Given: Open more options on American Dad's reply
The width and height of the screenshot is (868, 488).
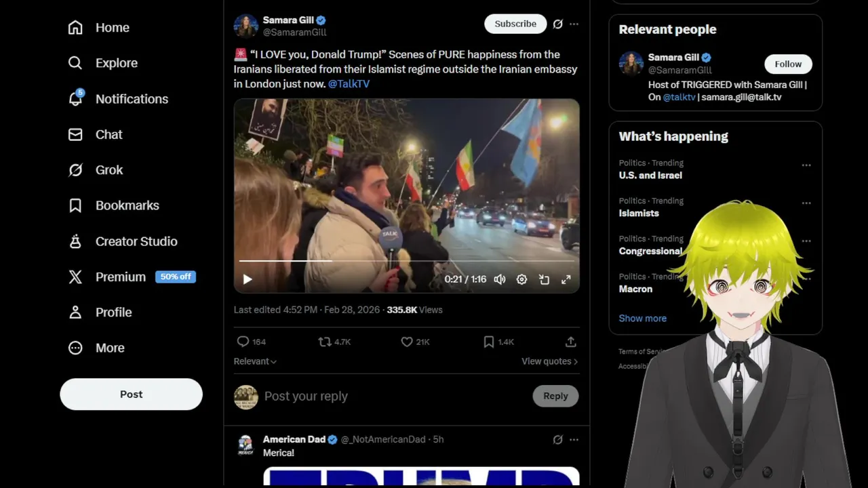Looking at the screenshot, I should click(x=574, y=440).
